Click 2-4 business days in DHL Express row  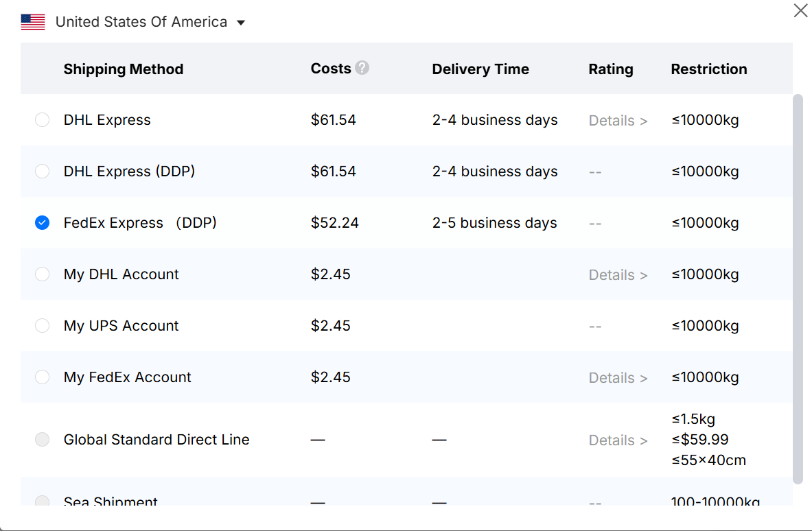coord(495,120)
